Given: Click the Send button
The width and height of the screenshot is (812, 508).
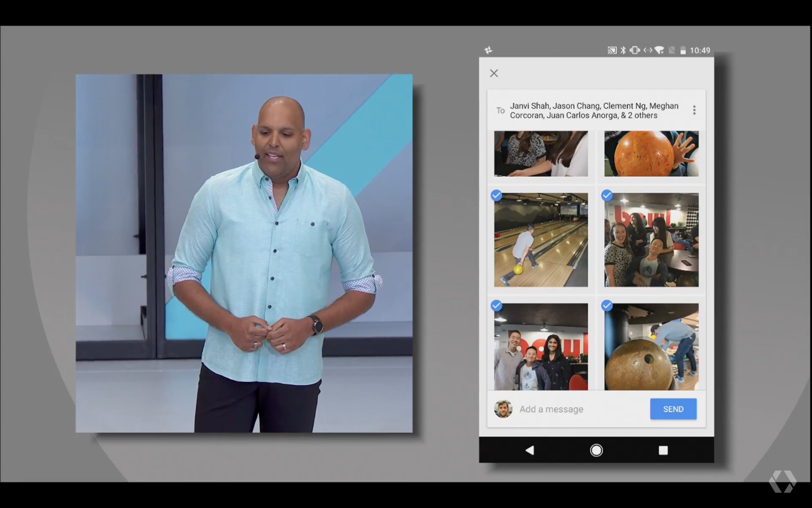Looking at the screenshot, I should click(x=673, y=409).
